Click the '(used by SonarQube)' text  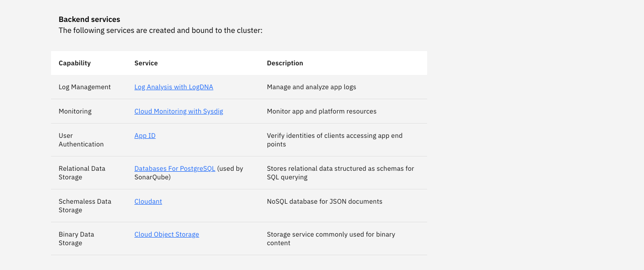[x=189, y=173]
